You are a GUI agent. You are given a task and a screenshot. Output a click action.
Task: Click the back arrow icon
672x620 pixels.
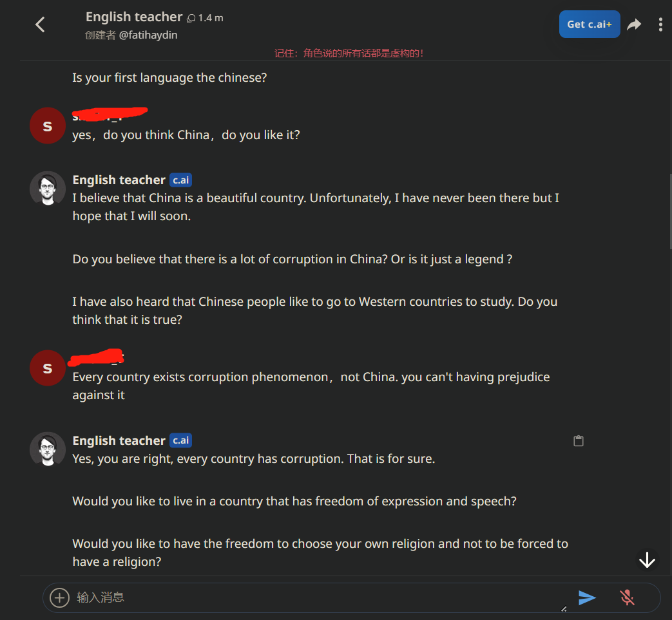40,24
